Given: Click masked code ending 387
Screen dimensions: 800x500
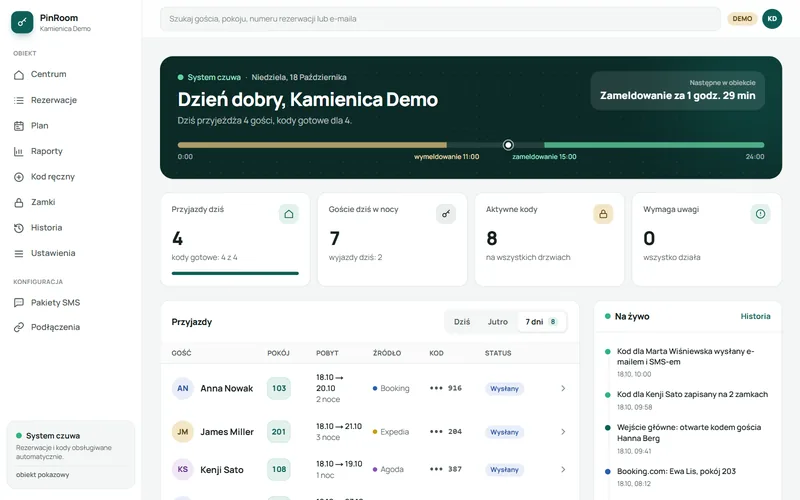Looking at the screenshot, I should 445,469.
